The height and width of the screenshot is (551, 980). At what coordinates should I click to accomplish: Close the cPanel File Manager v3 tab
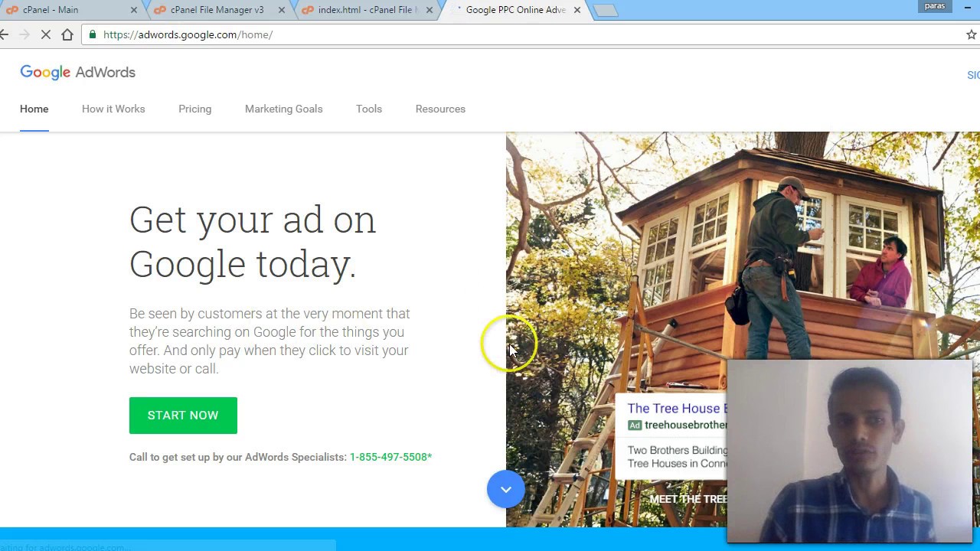click(x=282, y=10)
